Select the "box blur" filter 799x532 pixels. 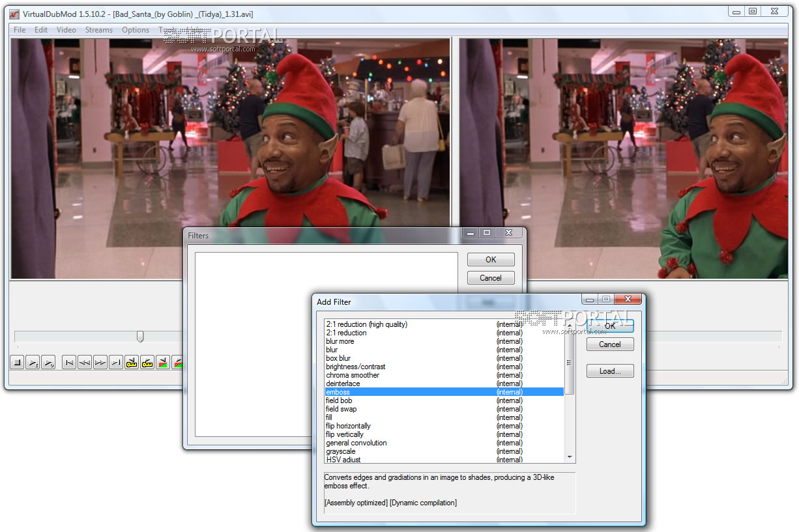point(444,358)
